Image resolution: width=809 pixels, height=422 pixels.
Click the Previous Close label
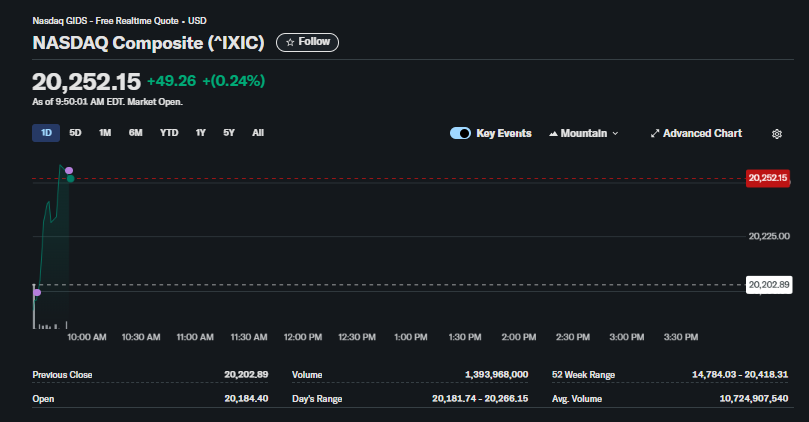62,375
